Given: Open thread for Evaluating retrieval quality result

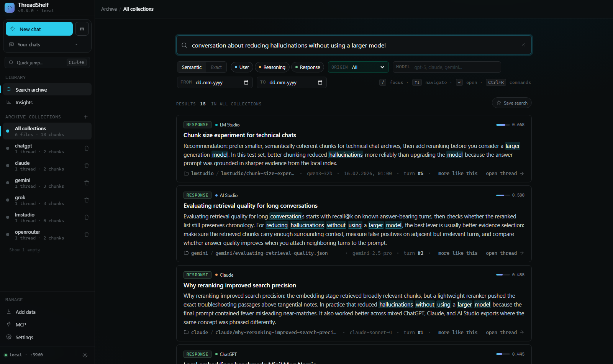Looking at the screenshot, I should [505, 253].
